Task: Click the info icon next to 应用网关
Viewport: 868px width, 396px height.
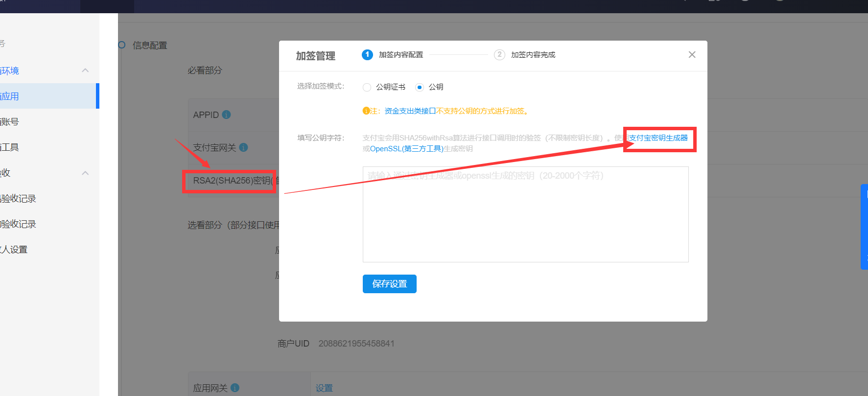Action: coord(235,388)
